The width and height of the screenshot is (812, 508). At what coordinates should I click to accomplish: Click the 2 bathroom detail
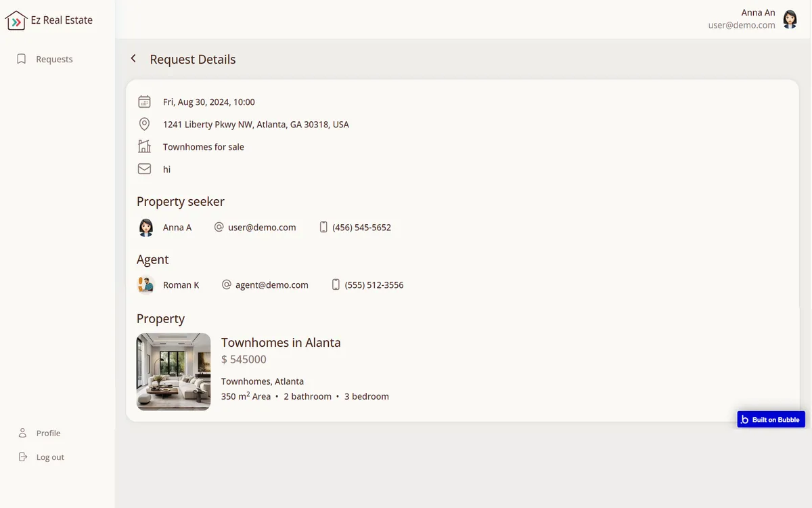(x=308, y=396)
